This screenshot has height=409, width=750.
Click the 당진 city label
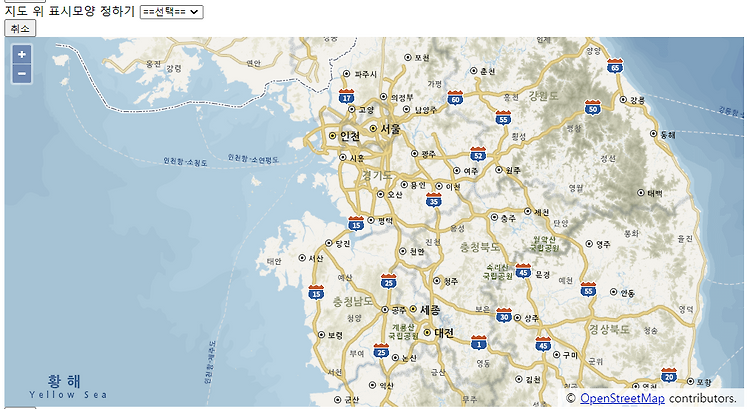(342, 243)
